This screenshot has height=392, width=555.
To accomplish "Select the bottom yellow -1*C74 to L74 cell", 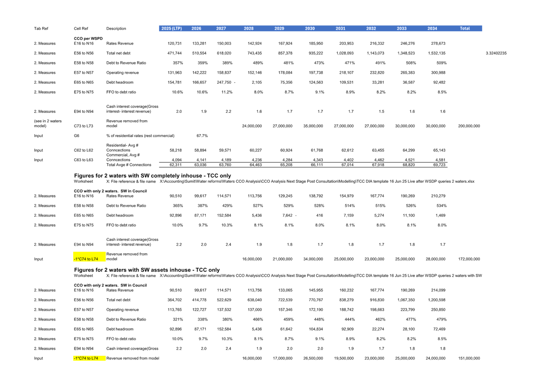I will click(x=89, y=358).
